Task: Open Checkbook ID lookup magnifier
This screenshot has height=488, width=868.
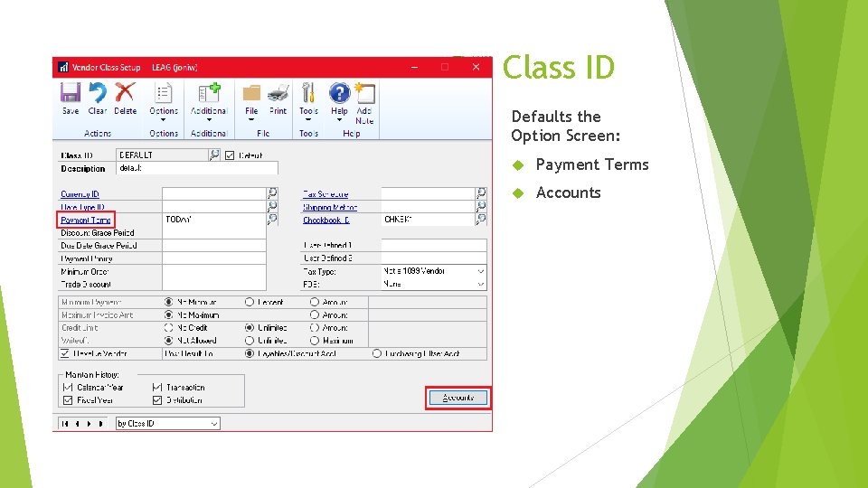Action: pos(481,219)
